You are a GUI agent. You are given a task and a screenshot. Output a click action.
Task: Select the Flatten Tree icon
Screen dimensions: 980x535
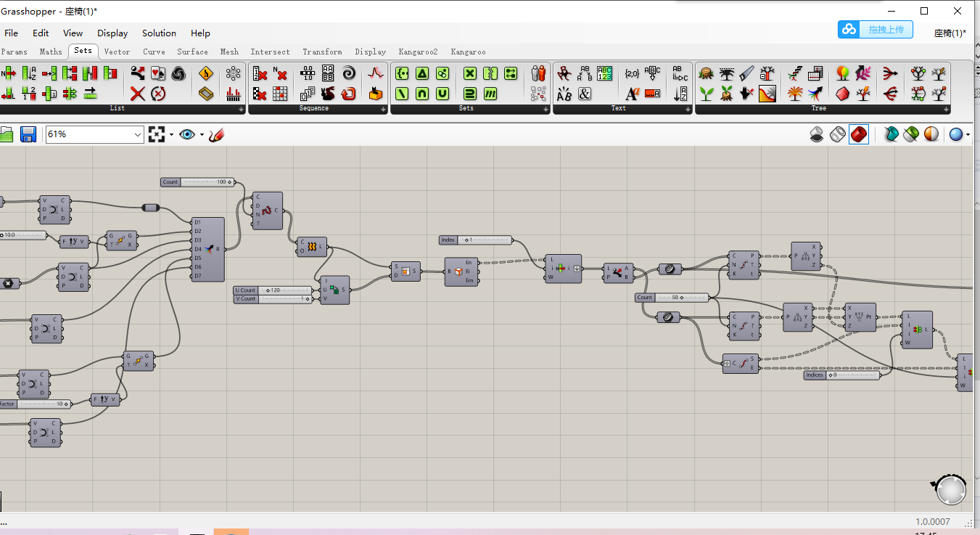point(892,73)
